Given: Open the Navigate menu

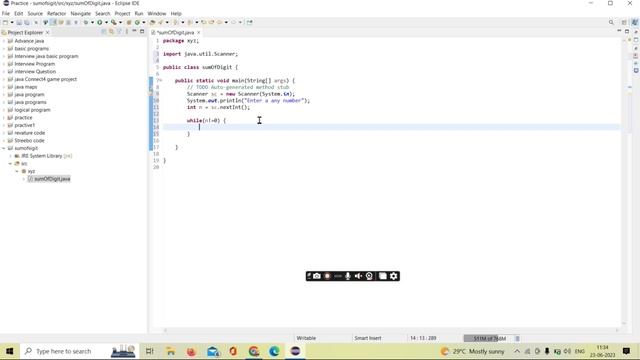Looking at the screenshot, I should coord(80,13).
